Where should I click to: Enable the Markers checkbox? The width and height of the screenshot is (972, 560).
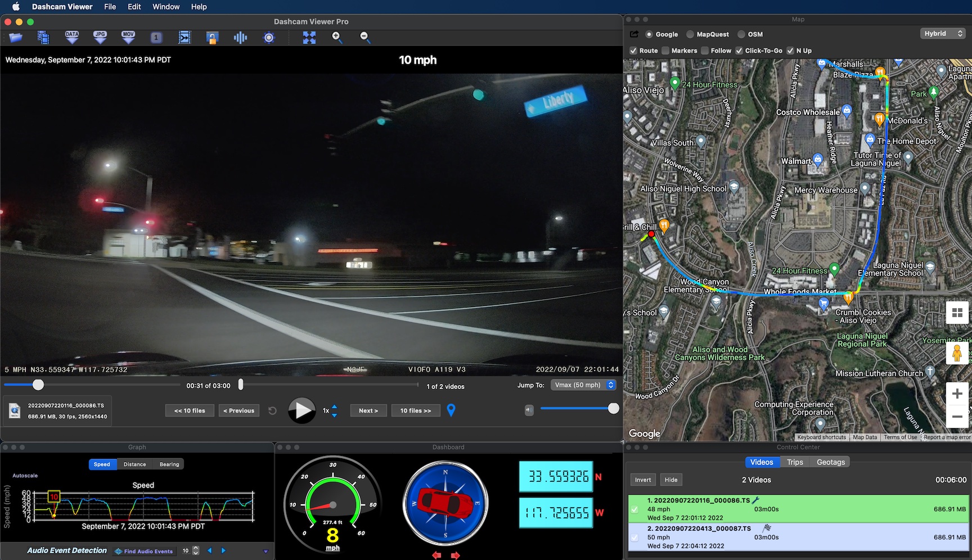point(665,51)
